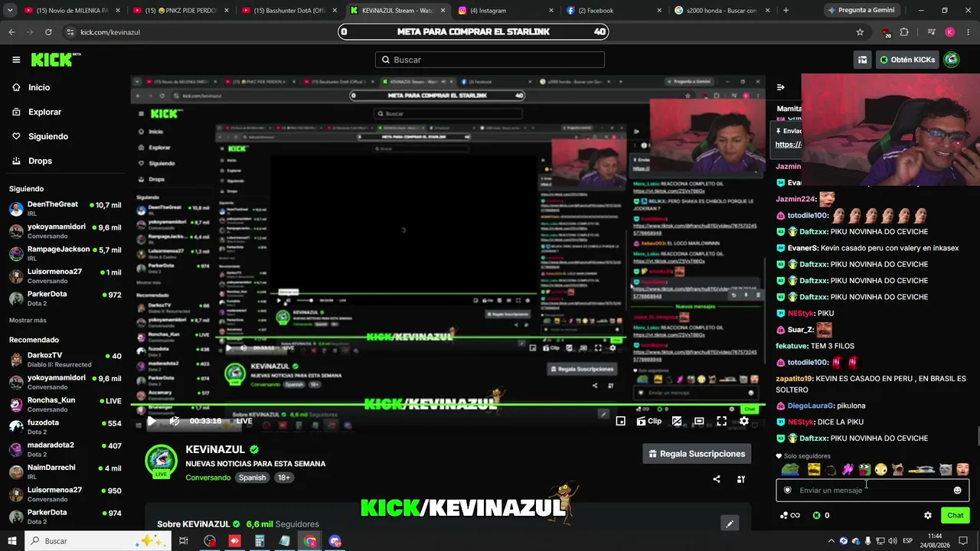Edit the Sobre KEViNAZUL section
The width and height of the screenshot is (980, 551).
(x=730, y=523)
